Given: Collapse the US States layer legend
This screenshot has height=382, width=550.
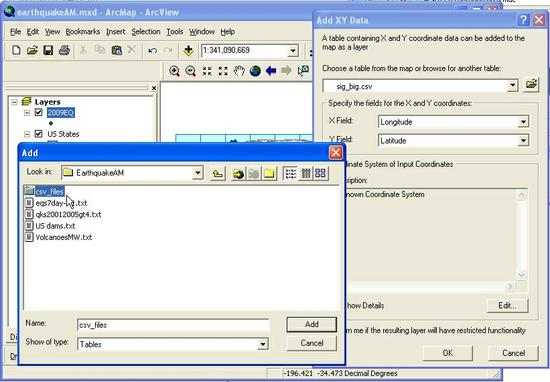Looking at the screenshot, I should tap(27, 134).
